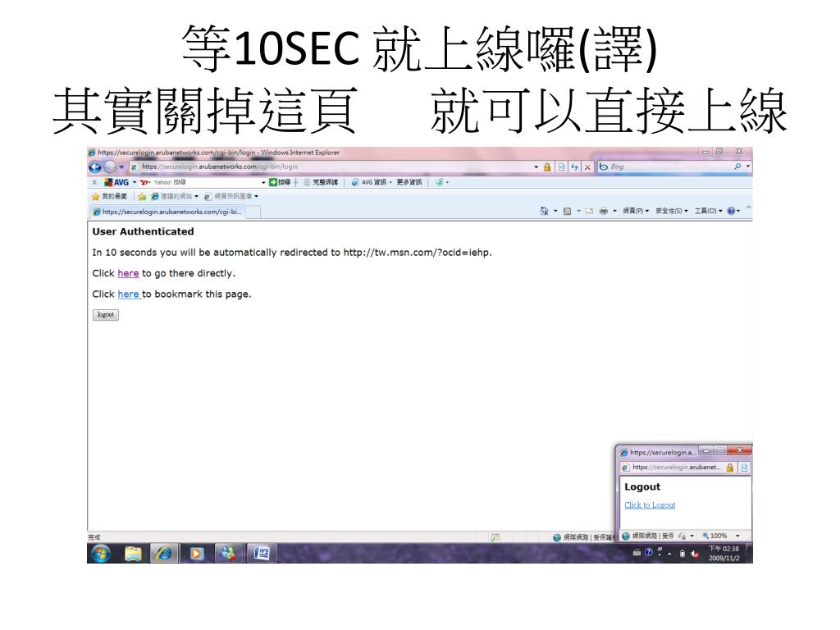Expand the address bar URL history dropdown
This screenshot has width=840, height=630.
[x=536, y=167]
